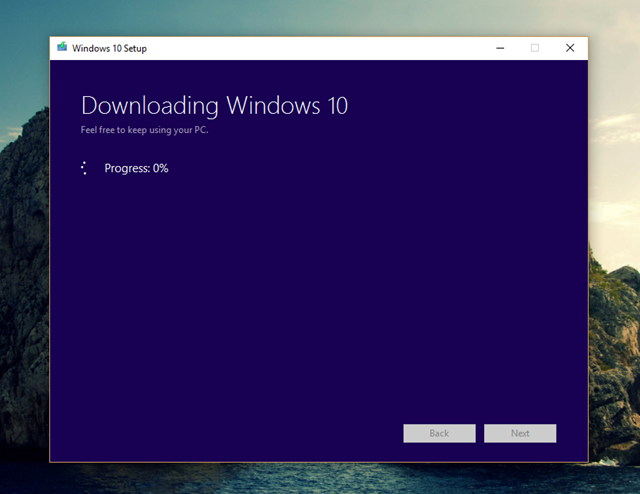Image resolution: width=640 pixels, height=494 pixels.
Task: Click the spinning progress indicator dots
Action: click(x=84, y=168)
